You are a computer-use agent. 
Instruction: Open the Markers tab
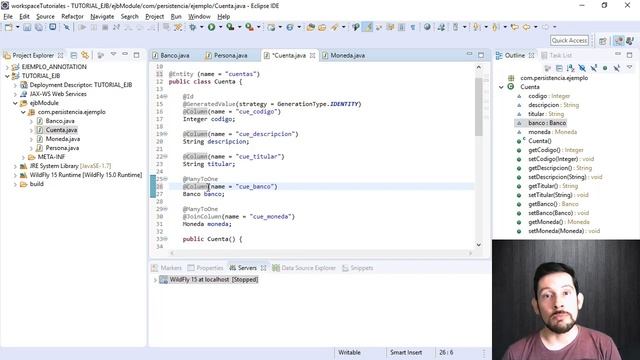point(166,268)
